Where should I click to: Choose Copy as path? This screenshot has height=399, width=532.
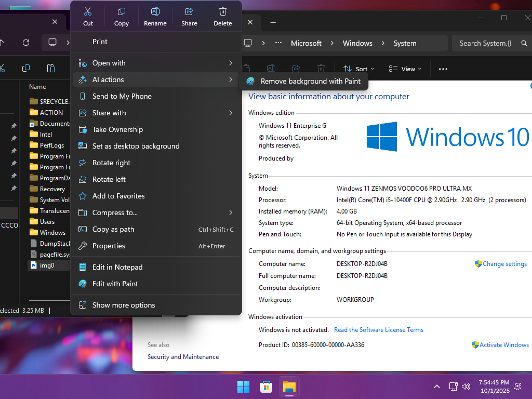point(156,229)
